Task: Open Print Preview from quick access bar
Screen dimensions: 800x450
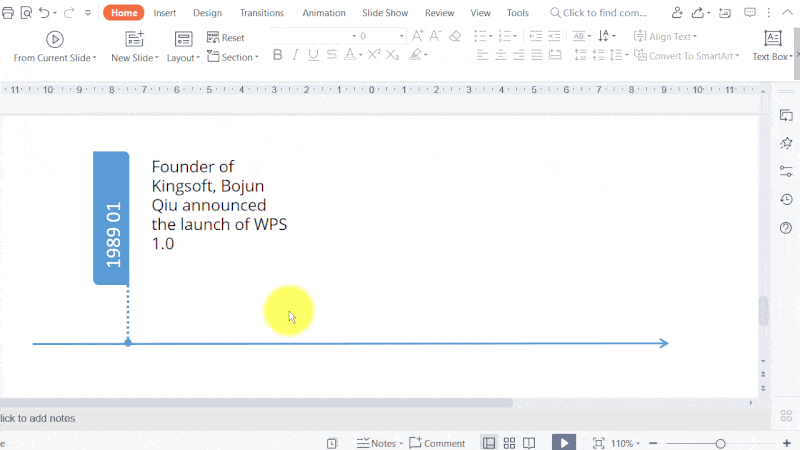Action: pyautogui.click(x=26, y=12)
